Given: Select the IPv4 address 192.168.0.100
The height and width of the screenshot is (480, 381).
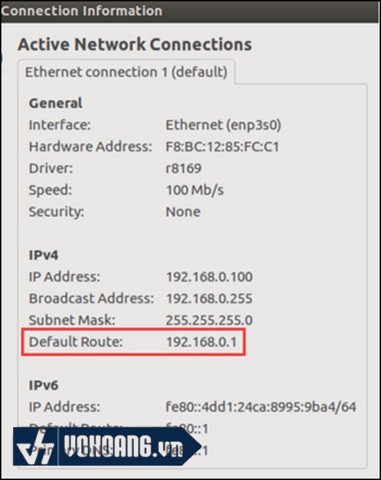Looking at the screenshot, I should point(209,277).
